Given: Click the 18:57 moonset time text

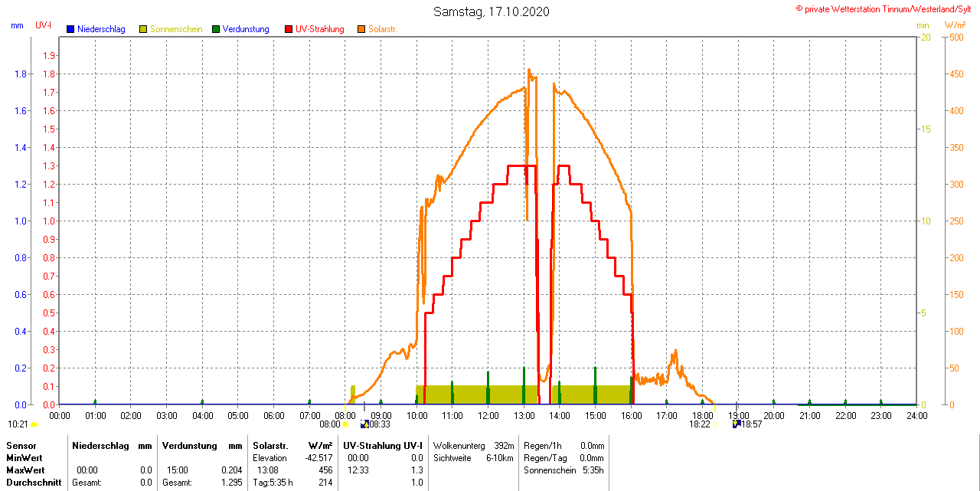Looking at the screenshot, I should [752, 424].
